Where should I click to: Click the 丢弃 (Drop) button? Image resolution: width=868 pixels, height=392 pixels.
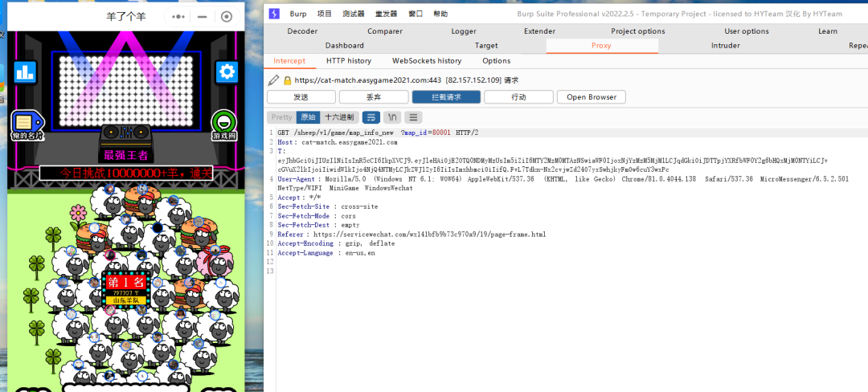374,96
